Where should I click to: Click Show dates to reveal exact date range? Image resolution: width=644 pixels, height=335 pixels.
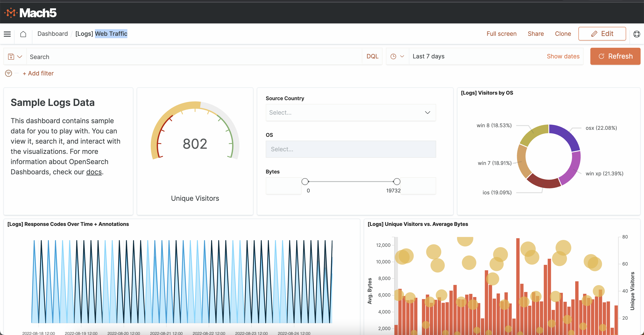click(x=563, y=56)
